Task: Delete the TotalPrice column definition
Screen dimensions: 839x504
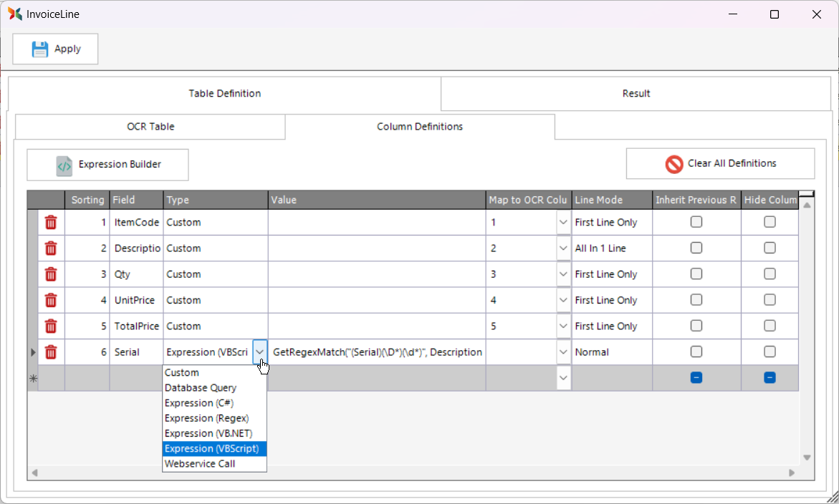Action: pos(51,326)
